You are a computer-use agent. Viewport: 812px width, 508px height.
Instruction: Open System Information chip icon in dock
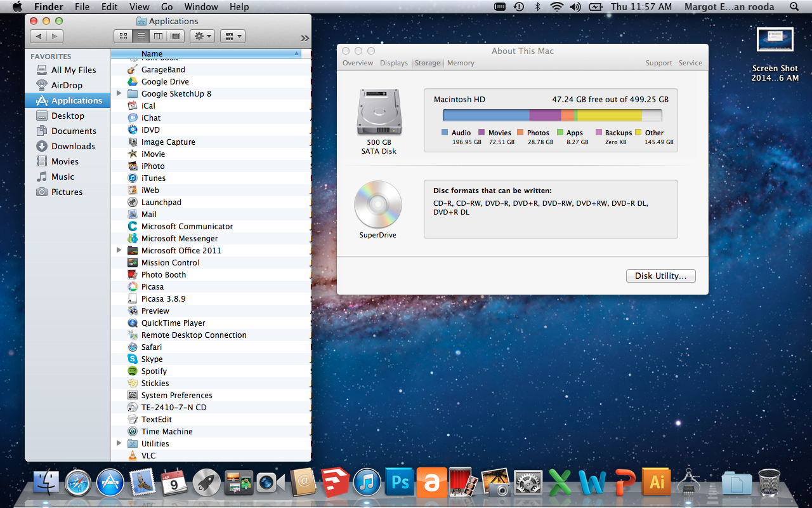pos(689,483)
